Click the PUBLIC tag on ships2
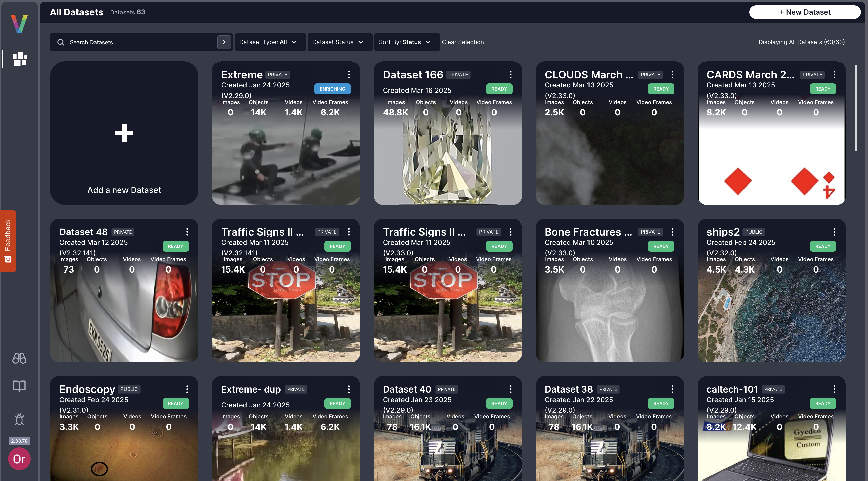Image resolution: width=868 pixels, height=481 pixels. tap(753, 232)
